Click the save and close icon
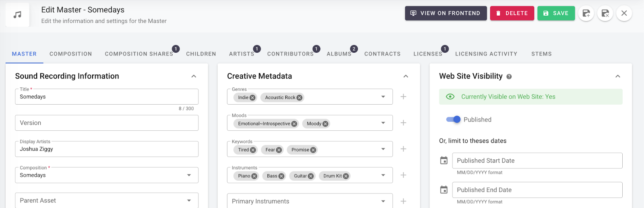The width and height of the screenshot is (644, 208). 605,13
